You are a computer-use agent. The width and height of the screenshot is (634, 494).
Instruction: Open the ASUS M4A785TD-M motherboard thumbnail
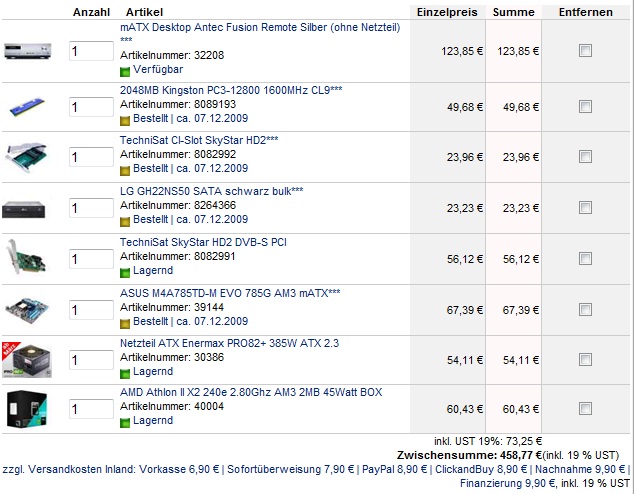(x=27, y=310)
